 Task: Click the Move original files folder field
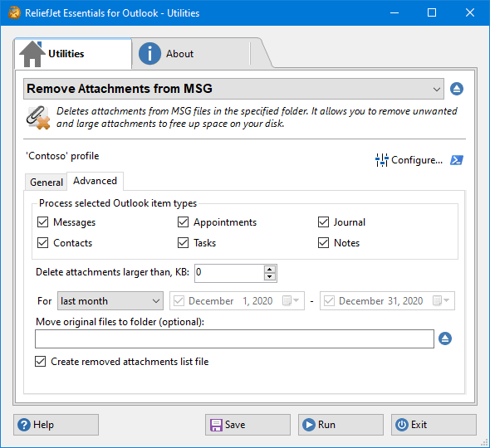pos(234,338)
